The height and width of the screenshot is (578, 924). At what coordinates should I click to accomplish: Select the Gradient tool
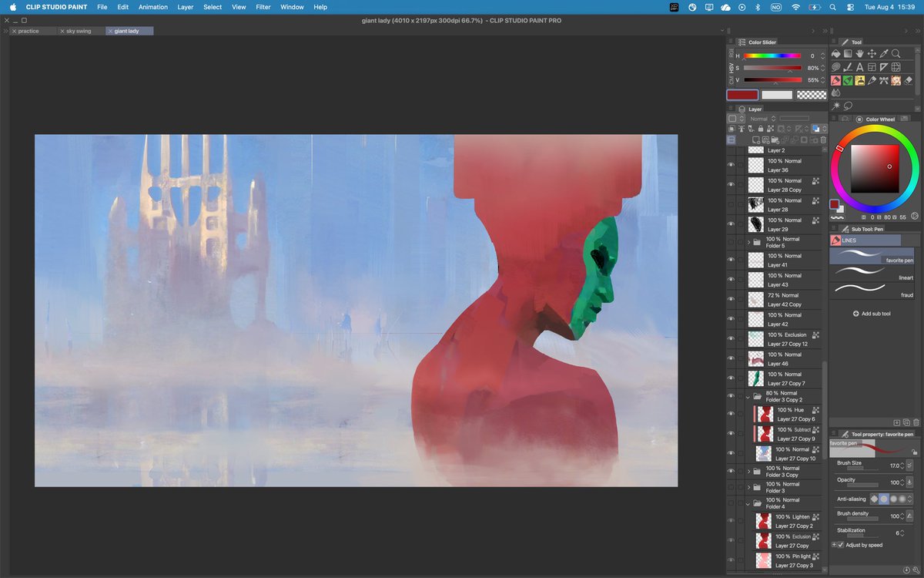pyautogui.click(x=848, y=54)
